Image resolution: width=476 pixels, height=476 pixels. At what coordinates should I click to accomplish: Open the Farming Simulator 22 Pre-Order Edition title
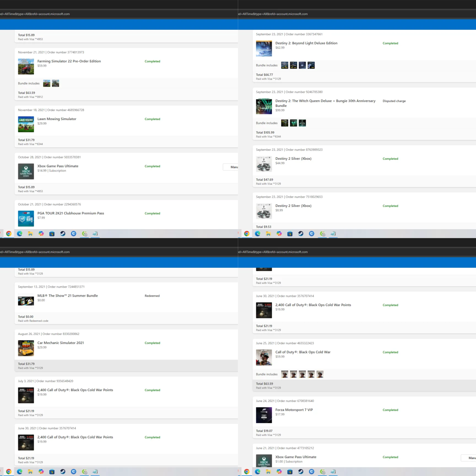(69, 61)
